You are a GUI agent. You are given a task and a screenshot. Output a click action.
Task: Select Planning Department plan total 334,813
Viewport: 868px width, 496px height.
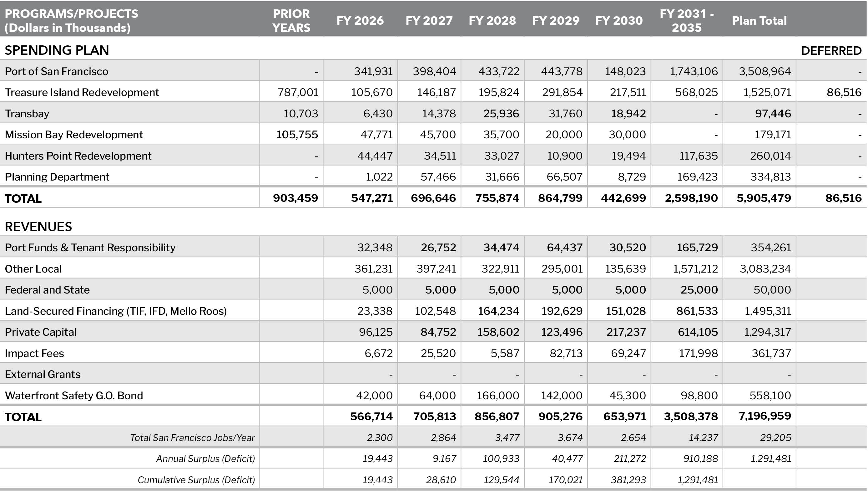pos(771,177)
